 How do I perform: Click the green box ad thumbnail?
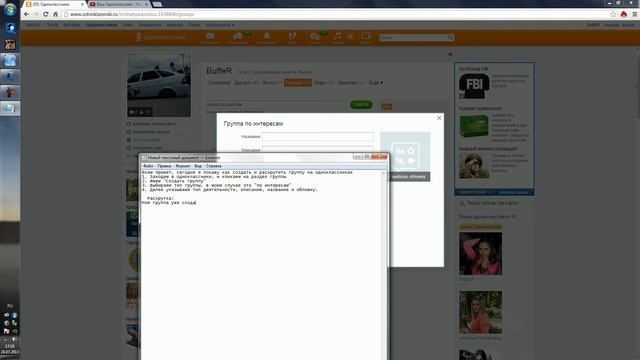(474, 126)
